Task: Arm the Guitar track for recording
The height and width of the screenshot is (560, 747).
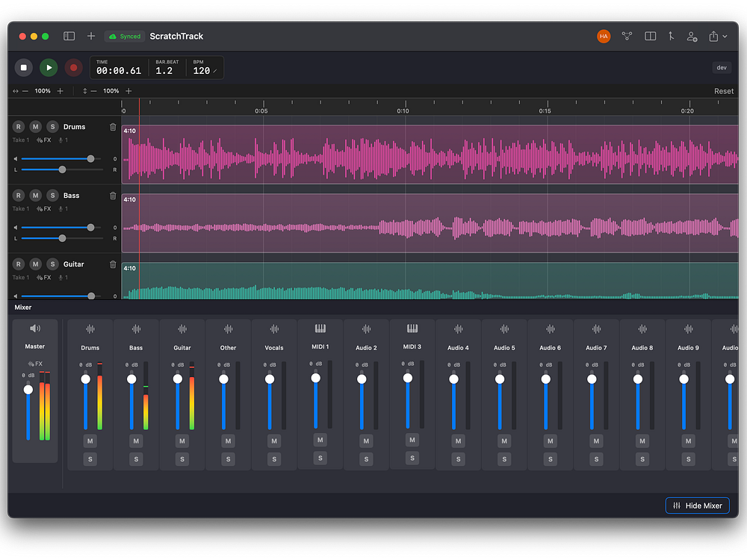Action: coord(18,264)
